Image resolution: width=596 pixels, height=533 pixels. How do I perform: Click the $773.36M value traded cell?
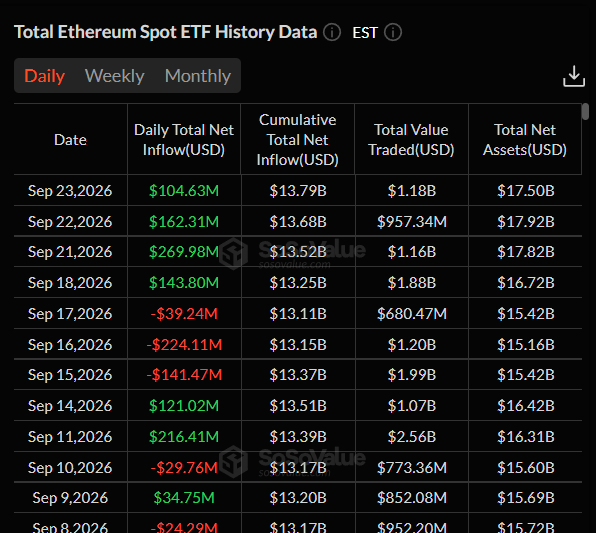412,468
